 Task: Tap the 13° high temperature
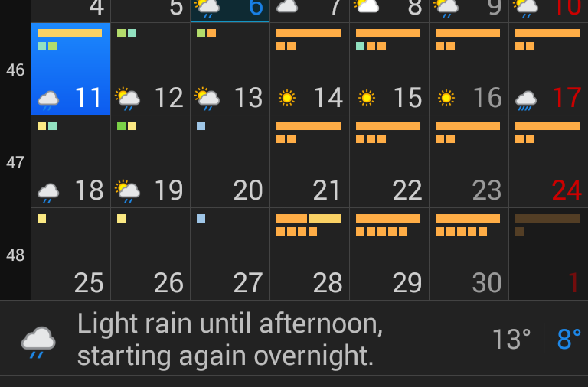(511, 339)
